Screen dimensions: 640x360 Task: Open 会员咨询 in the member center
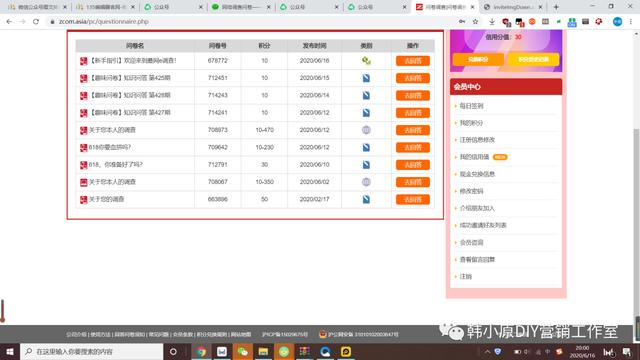click(471, 242)
